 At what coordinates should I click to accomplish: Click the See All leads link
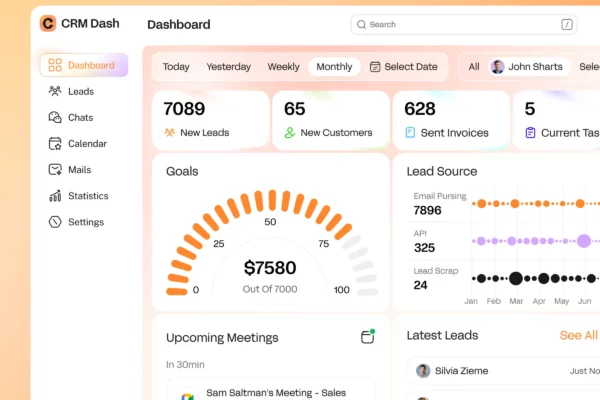(578, 335)
